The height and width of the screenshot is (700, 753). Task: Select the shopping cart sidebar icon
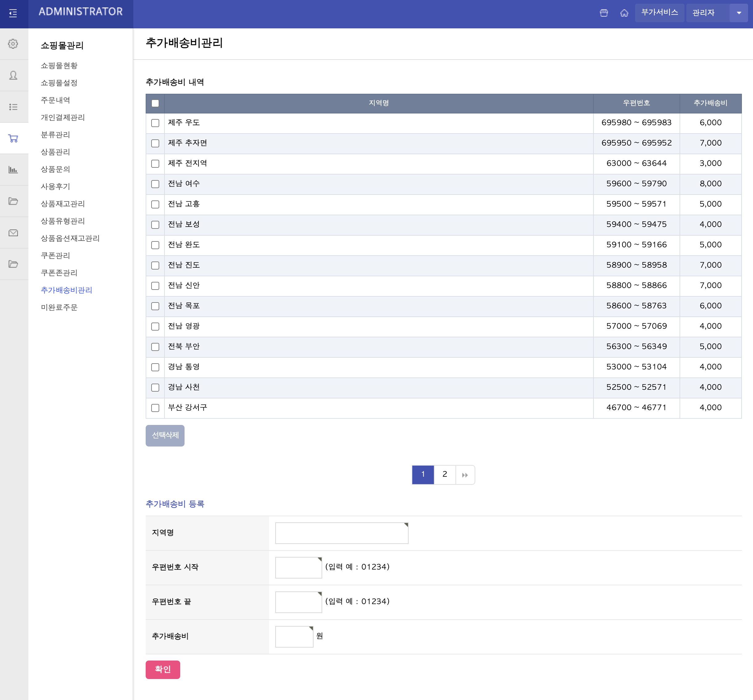click(13, 138)
